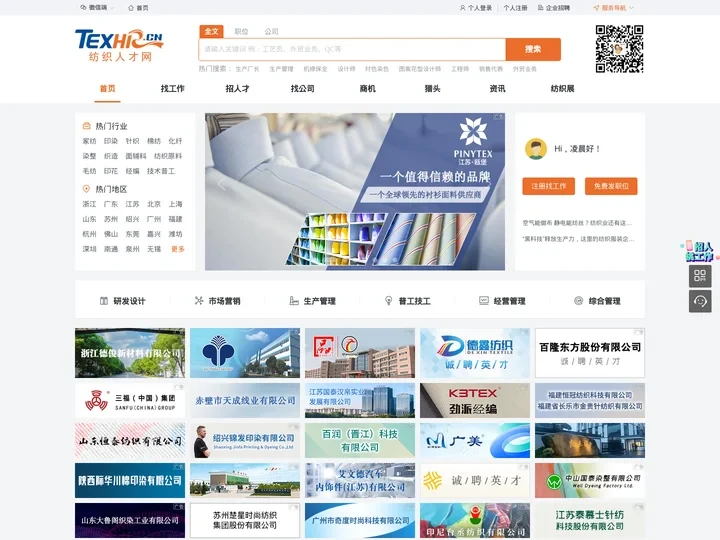The image size is (720, 540).
Task: Select 浙江 in hot regions
Action: click(x=90, y=204)
